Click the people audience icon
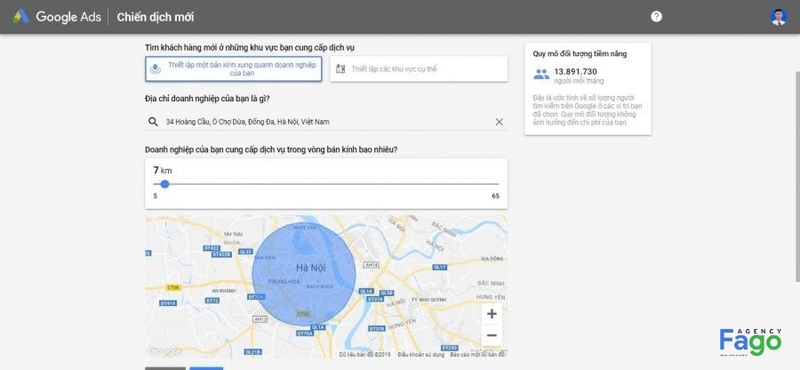 point(541,75)
